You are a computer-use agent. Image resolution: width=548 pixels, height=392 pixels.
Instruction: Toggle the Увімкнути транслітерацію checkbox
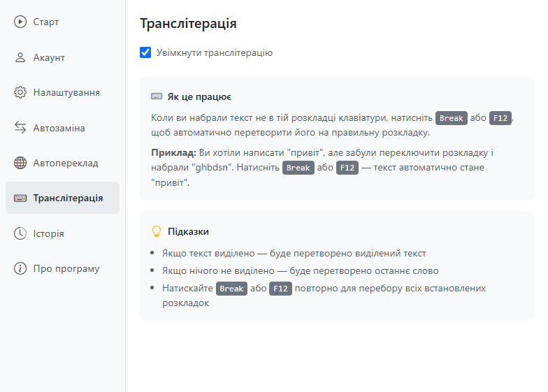(x=145, y=52)
